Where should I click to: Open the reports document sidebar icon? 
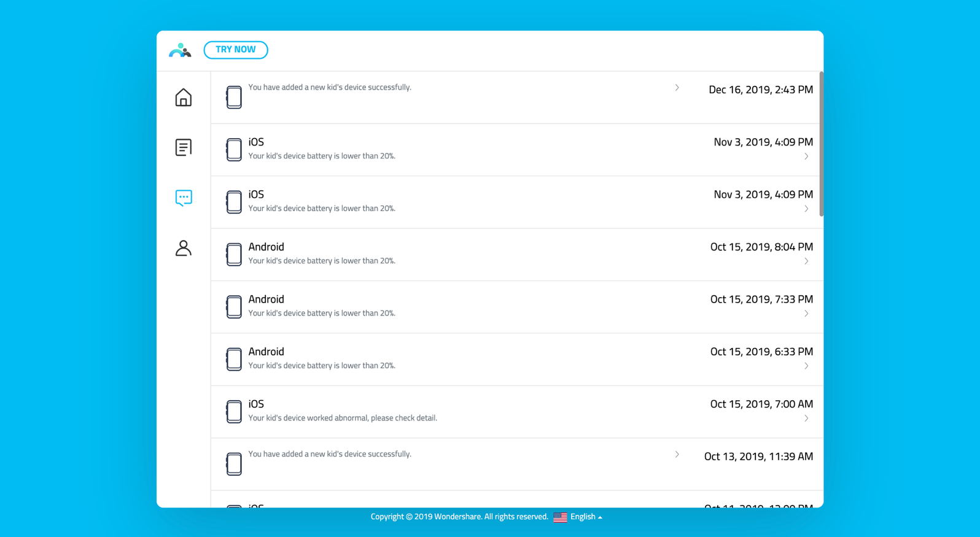pos(183,147)
